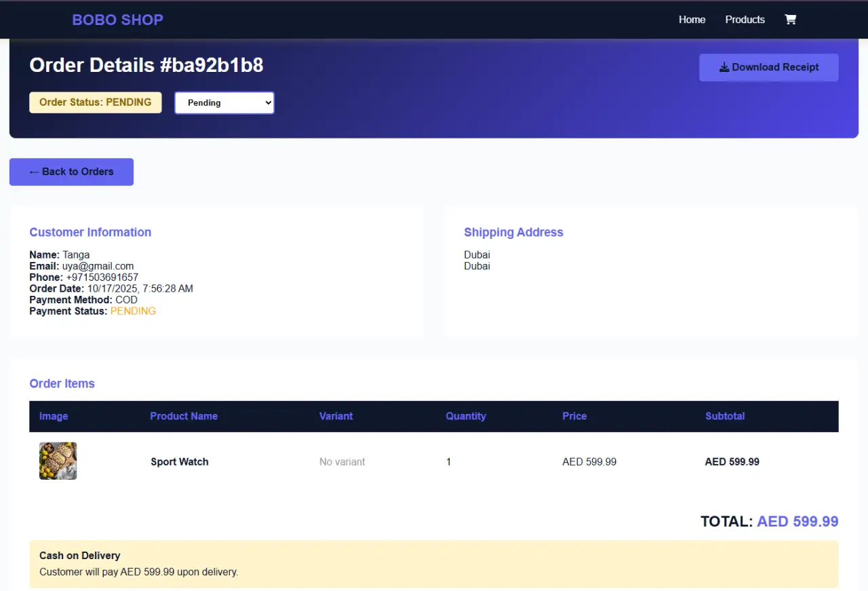Click the price cell AED 599.99
868x591 pixels.
pos(589,461)
